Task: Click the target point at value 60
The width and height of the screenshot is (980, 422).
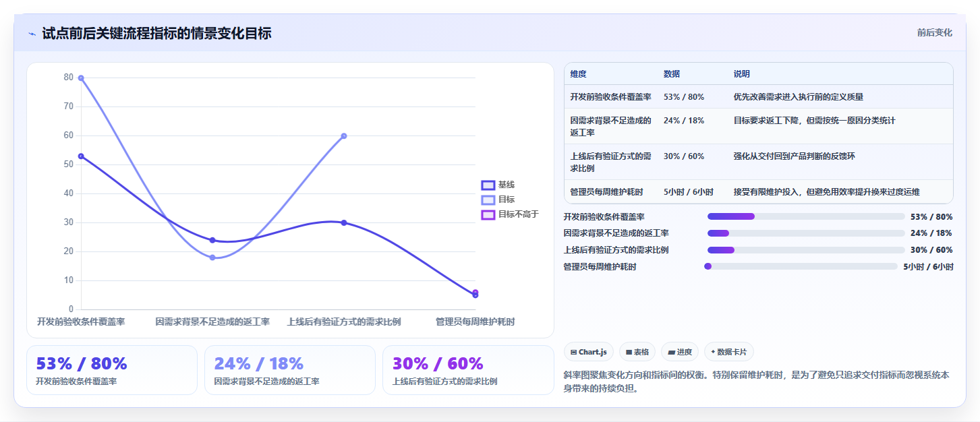Action: (x=344, y=136)
